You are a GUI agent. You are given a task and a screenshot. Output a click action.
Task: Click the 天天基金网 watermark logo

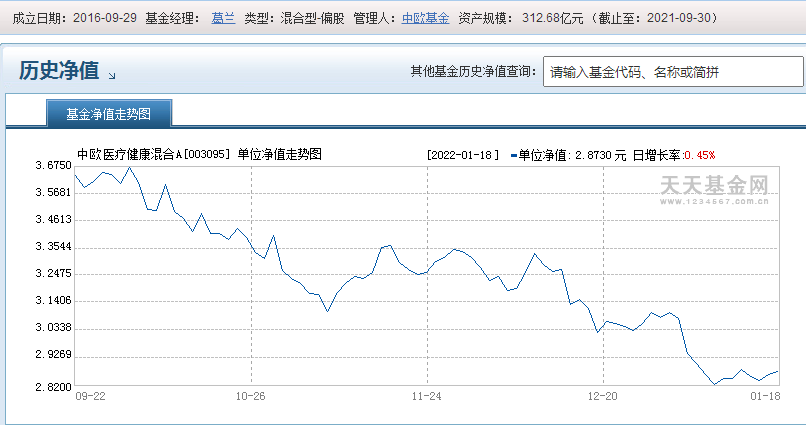click(716, 187)
